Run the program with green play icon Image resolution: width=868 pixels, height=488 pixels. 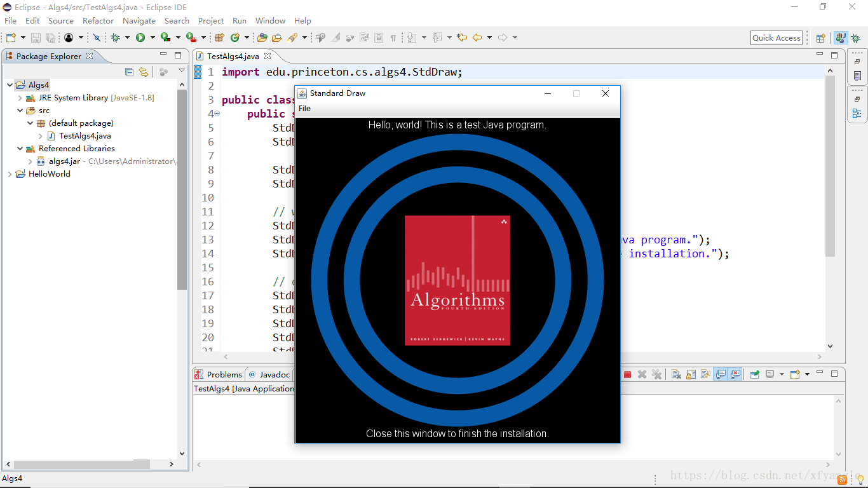[x=140, y=37]
